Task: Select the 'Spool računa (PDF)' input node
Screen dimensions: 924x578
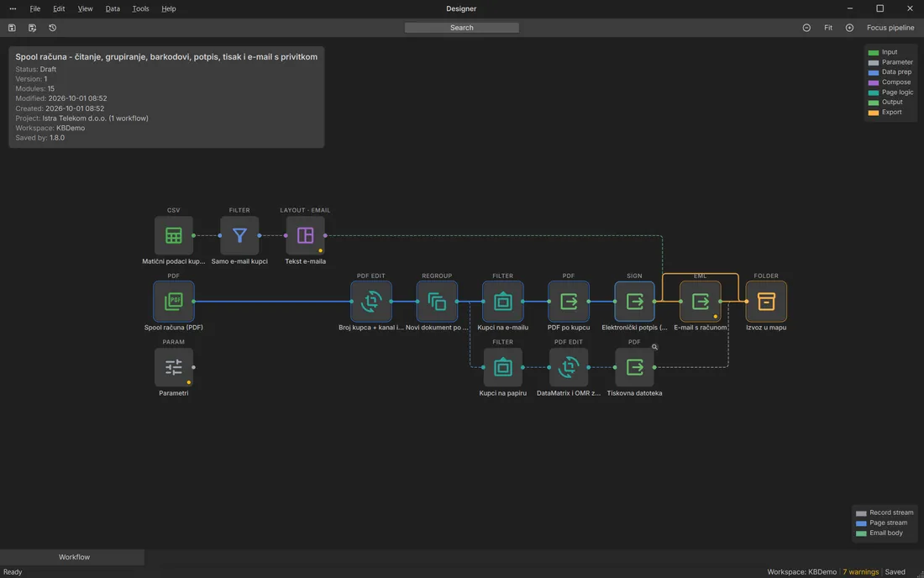Action: [173, 301]
